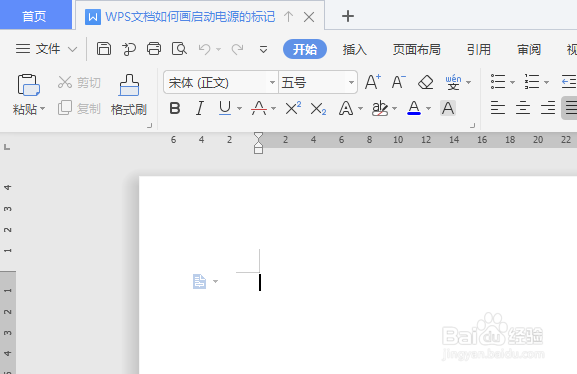Expand highlight color dropdown arrow
Screen dimensions: 577x374
(x=394, y=109)
